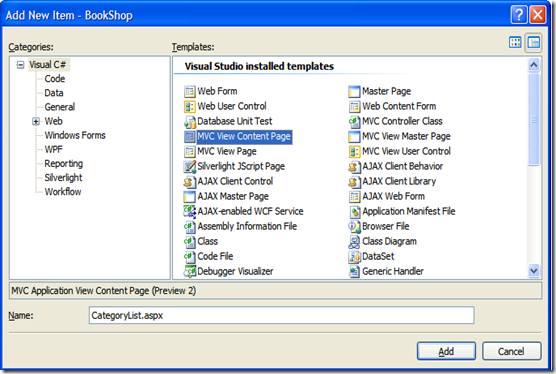This screenshot has height=374, width=556.
Task: Click the MVC Controller Class icon
Action: pyautogui.click(x=354, y=122)
